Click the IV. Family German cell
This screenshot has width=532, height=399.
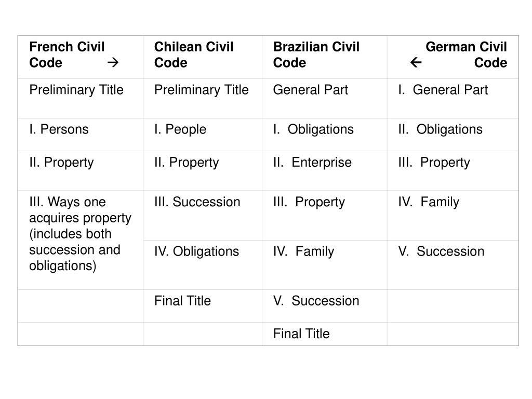[453, 216]
